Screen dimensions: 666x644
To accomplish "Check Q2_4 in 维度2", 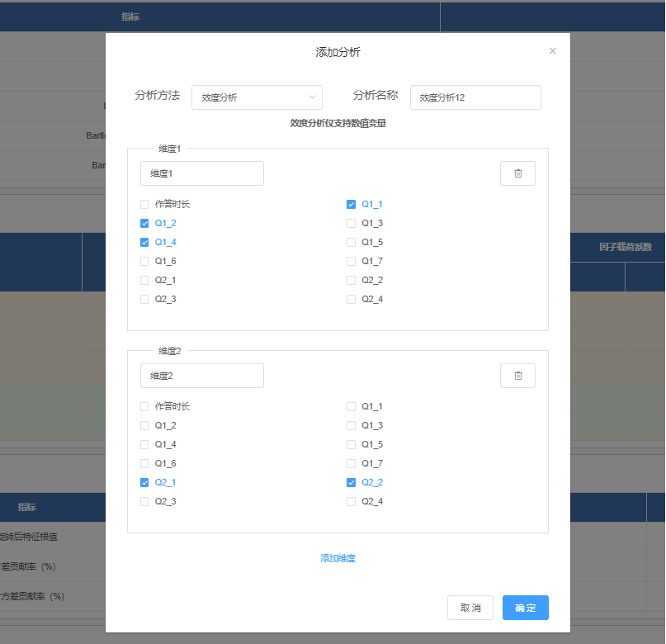I will [351, 501].
